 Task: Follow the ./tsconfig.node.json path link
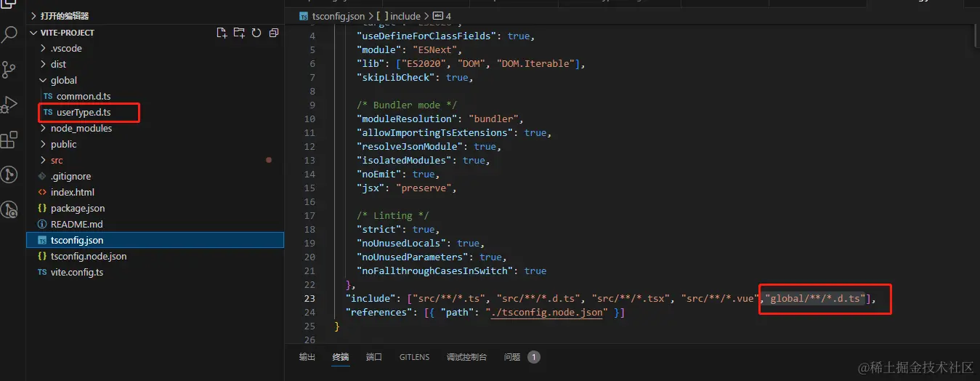(548, 313)
